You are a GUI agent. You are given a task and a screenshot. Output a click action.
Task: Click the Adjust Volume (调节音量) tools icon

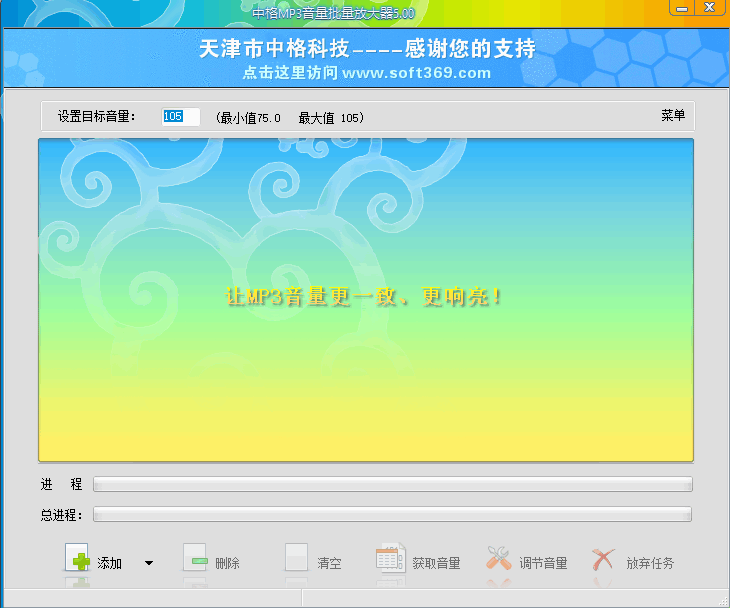pyautogui.click(x=499, y=558)
